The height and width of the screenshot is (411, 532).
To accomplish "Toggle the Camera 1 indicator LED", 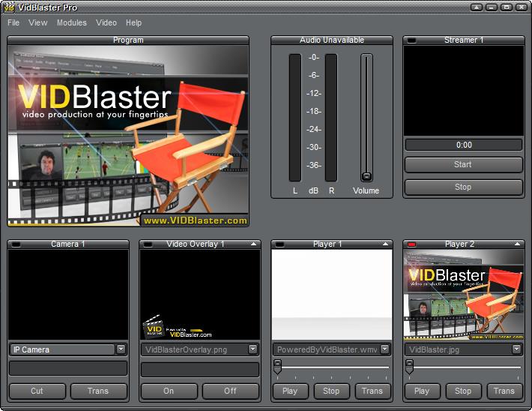I will coord(17,244).
